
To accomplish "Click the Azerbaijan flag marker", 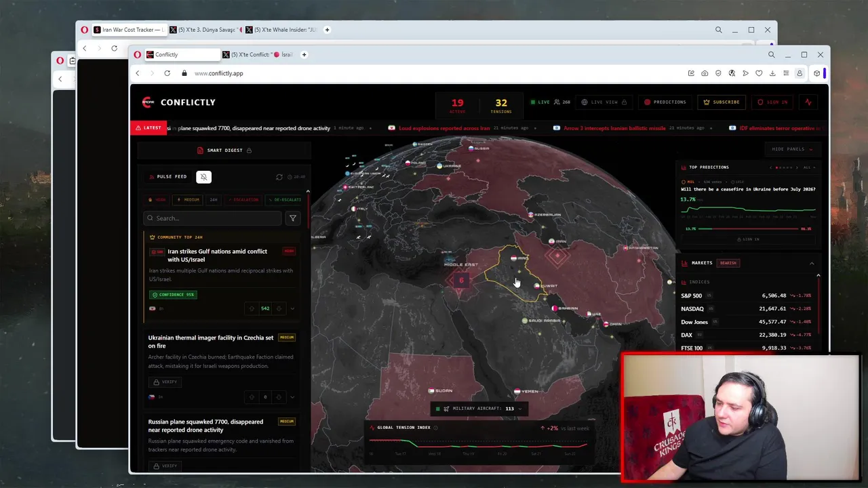I will [x=531, y=215].
